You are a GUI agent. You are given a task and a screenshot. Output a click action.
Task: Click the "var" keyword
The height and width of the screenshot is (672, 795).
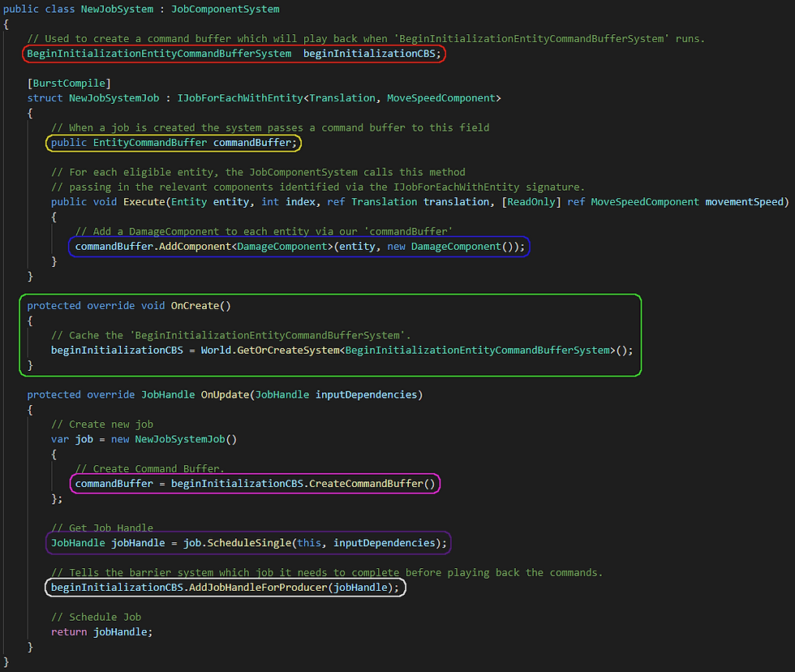point(60,439)
